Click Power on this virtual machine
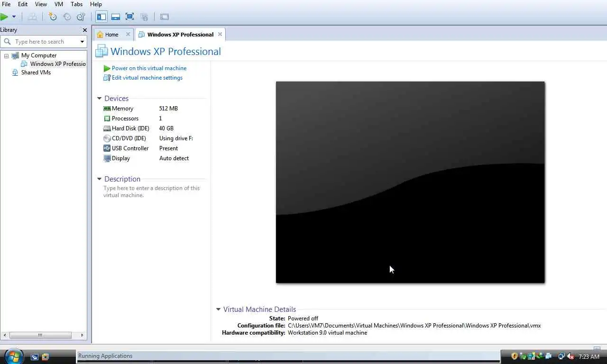Image resolution: width=607 pixels, height=364 pixels. [x=149, y=68]
